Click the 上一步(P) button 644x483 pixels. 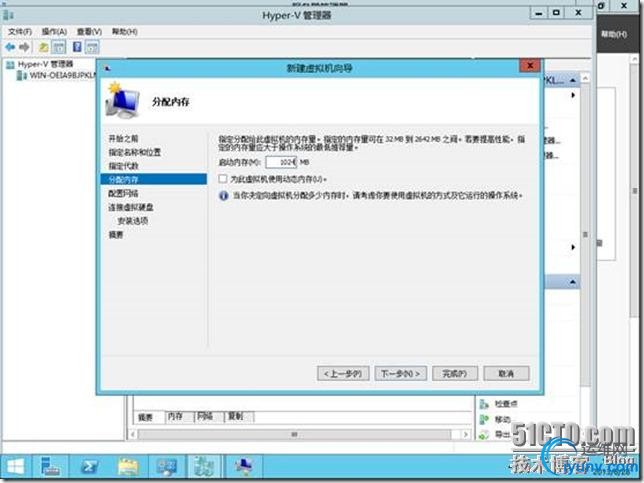(x=343, y=374)
